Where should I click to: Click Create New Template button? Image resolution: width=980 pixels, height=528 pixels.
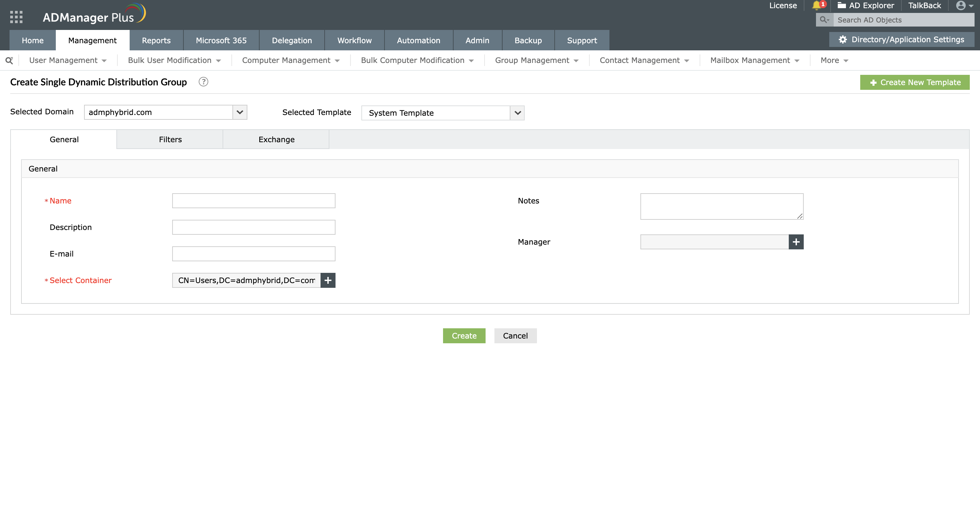[x=914, y=83]
